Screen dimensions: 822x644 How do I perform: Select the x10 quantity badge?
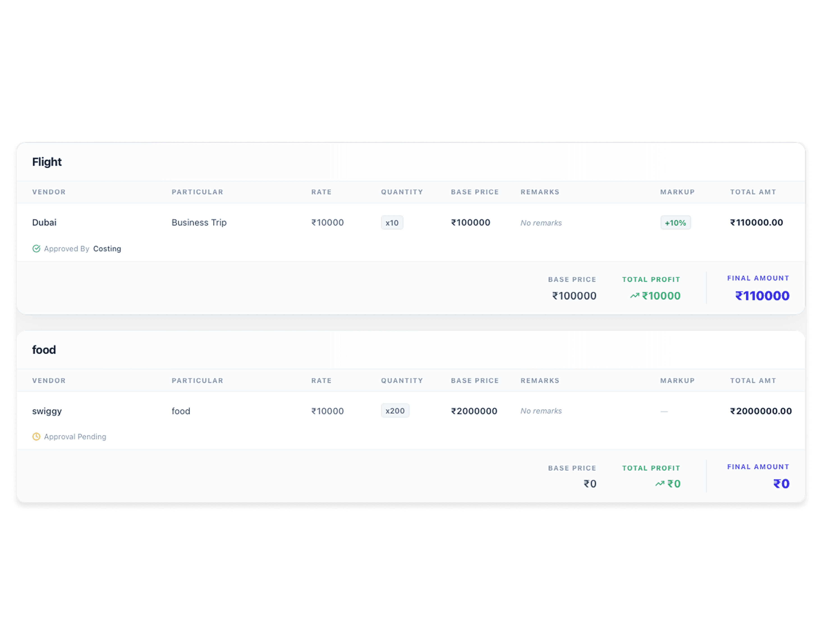(392, 223)
